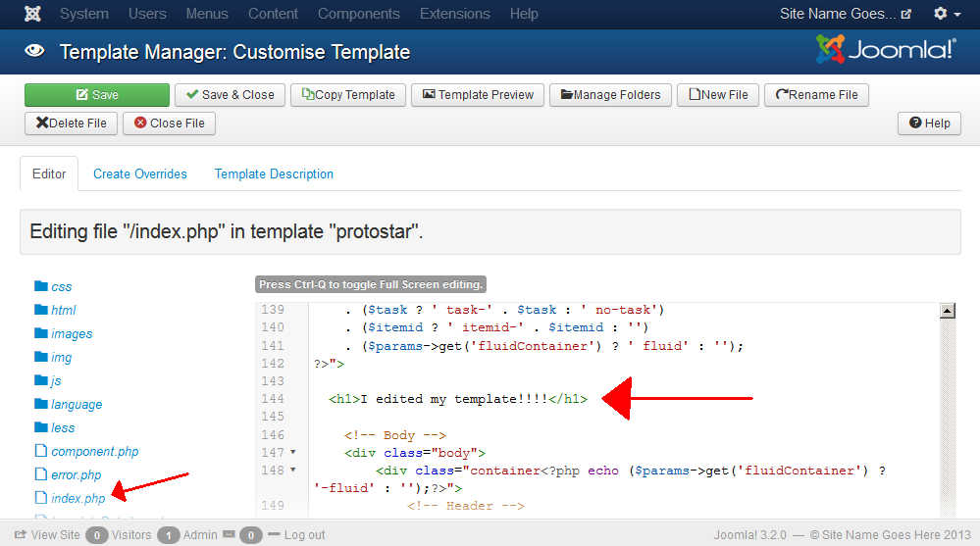This screenshot has height=546, width=980.
Task: Click the code editor vertical scrollbar track
Action: pos(948,416)
